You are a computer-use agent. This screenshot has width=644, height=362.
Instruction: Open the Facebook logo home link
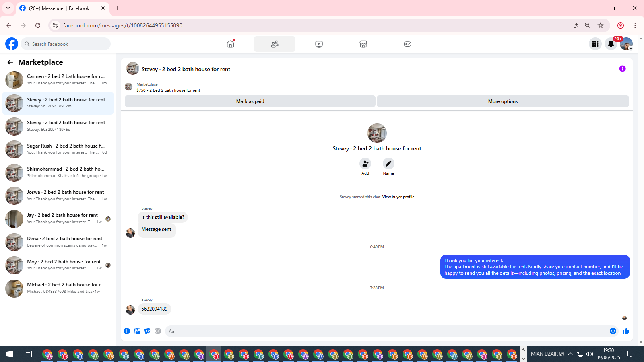12,44
